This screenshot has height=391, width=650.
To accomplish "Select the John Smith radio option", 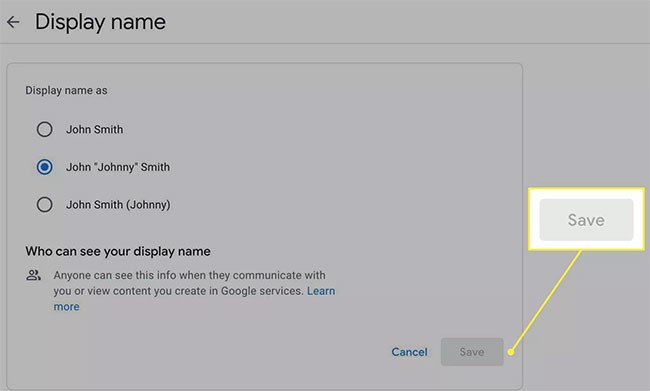I will point(44,129).
